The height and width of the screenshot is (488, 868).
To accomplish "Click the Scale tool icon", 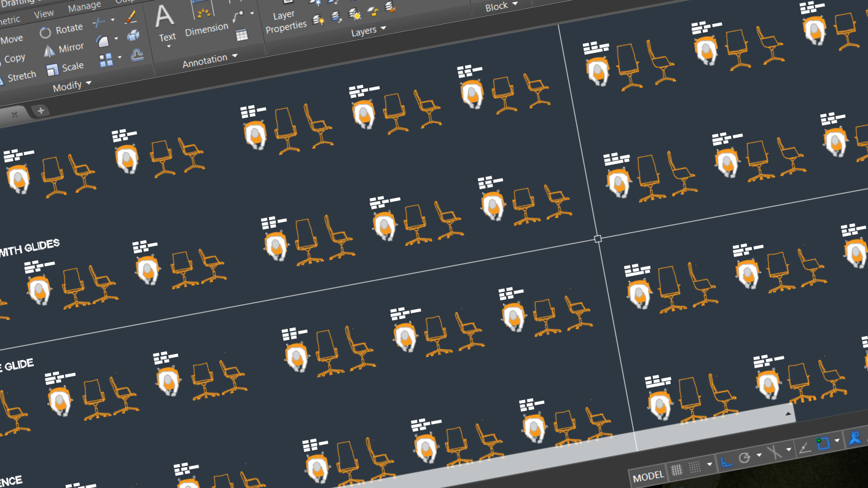I will [x=52, y=69].
